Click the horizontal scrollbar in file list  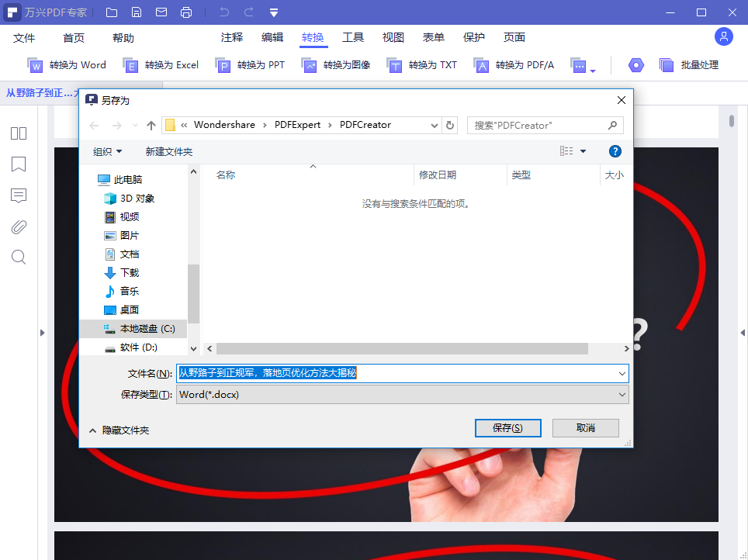click(x=402, y=349)
